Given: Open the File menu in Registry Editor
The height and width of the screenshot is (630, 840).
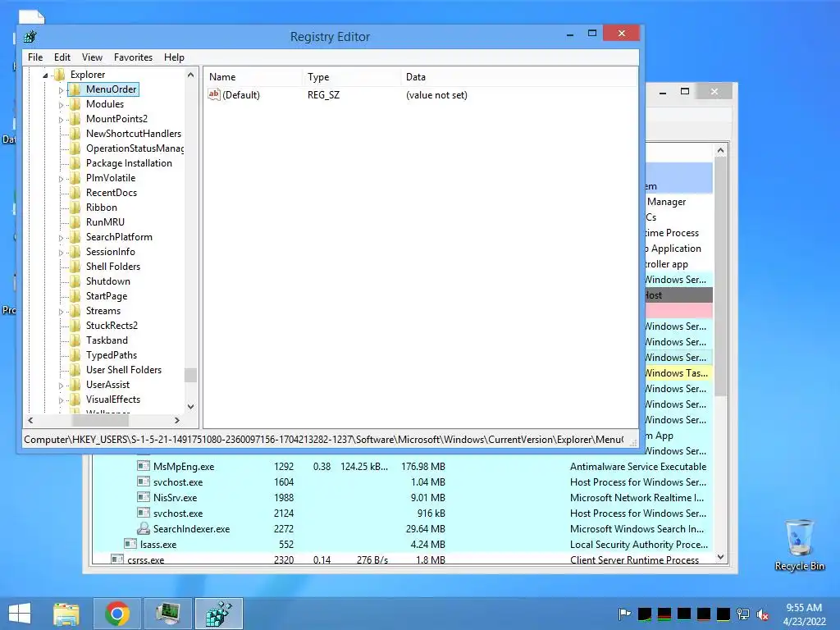Looking at the screenshot, I should click(35, 57).
